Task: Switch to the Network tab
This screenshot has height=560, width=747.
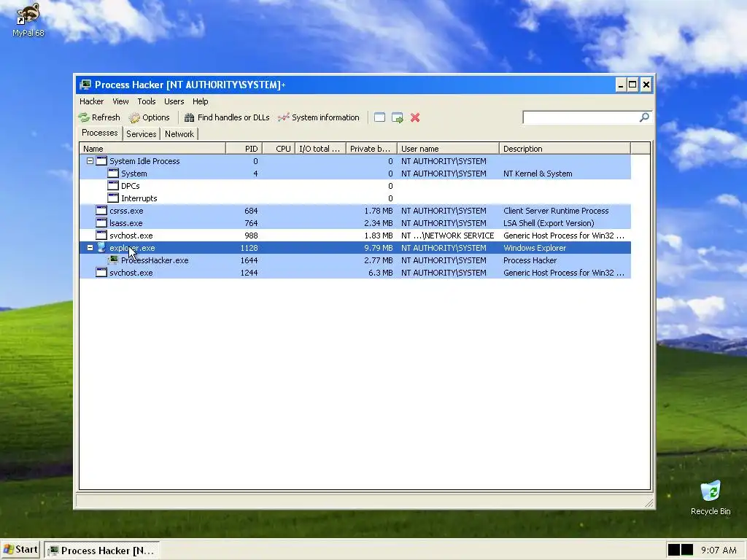Action: tap(179, 134)
